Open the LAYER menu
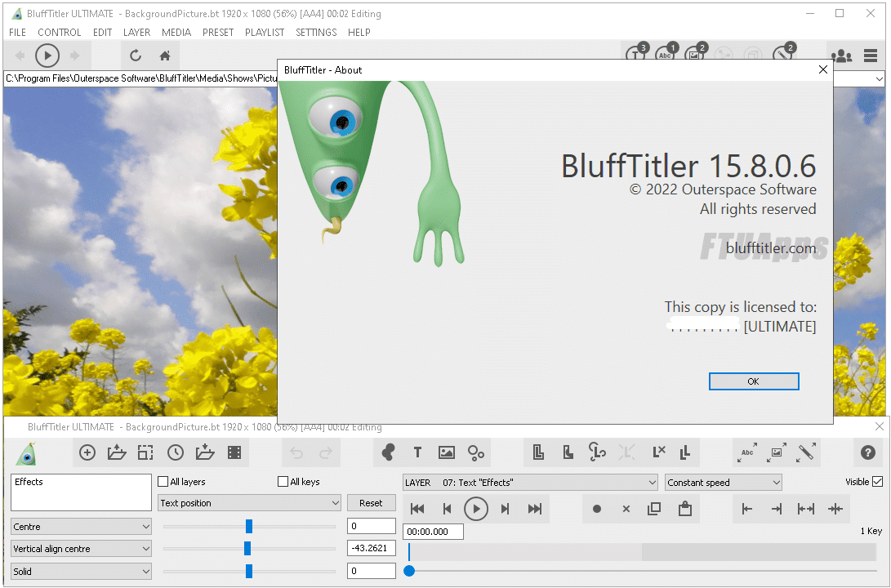Viewport: 891px width, 588px height. (x=136, y=33)
